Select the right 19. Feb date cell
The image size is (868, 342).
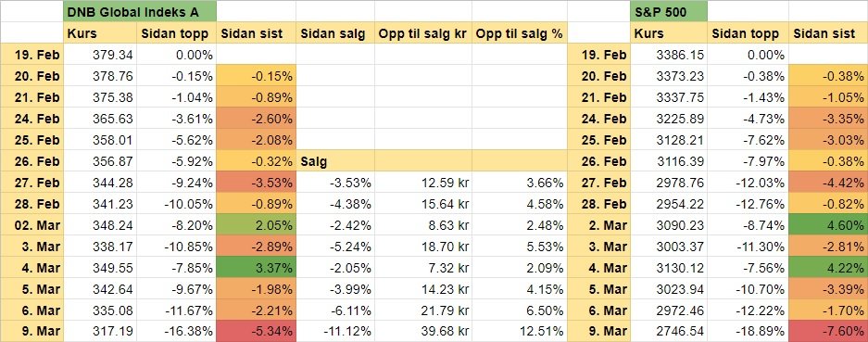[598, 55]
